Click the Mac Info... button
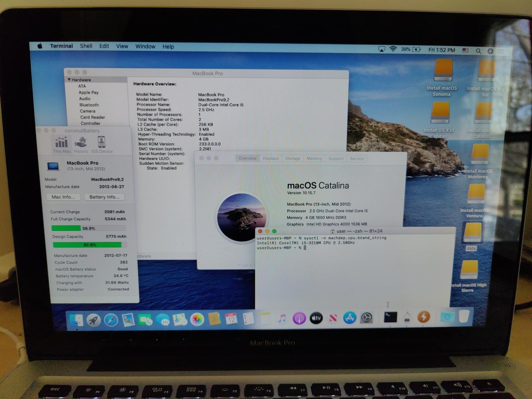This screenshot has width=532, height=399. (x=64, y=197)
